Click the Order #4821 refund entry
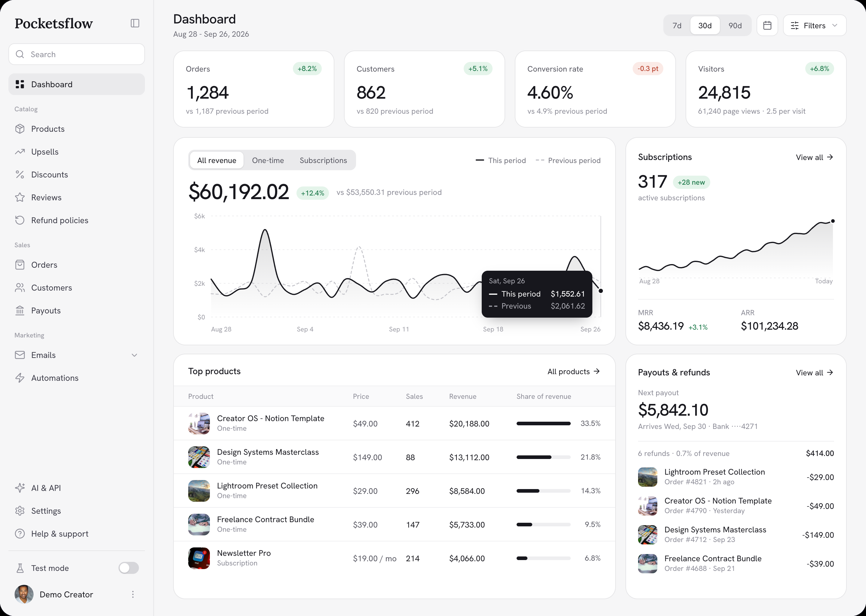 pyautogui.click(x=735, y=477)
